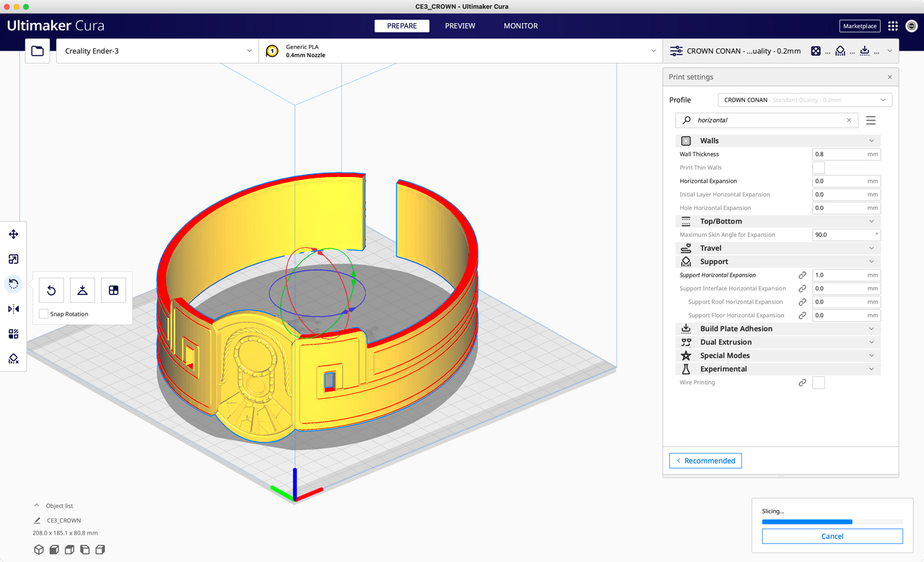Focus the settings search field
924x562 pixels.
tap(767, 121)
